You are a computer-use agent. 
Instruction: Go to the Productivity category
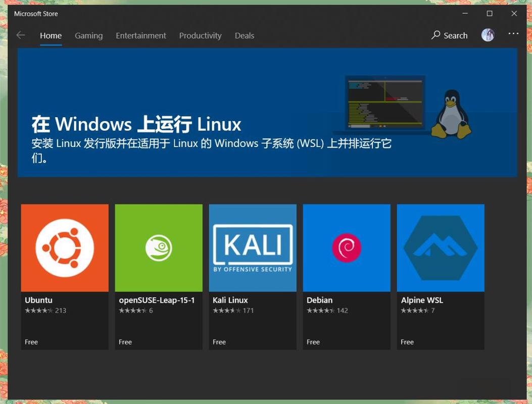coord(200,35)
